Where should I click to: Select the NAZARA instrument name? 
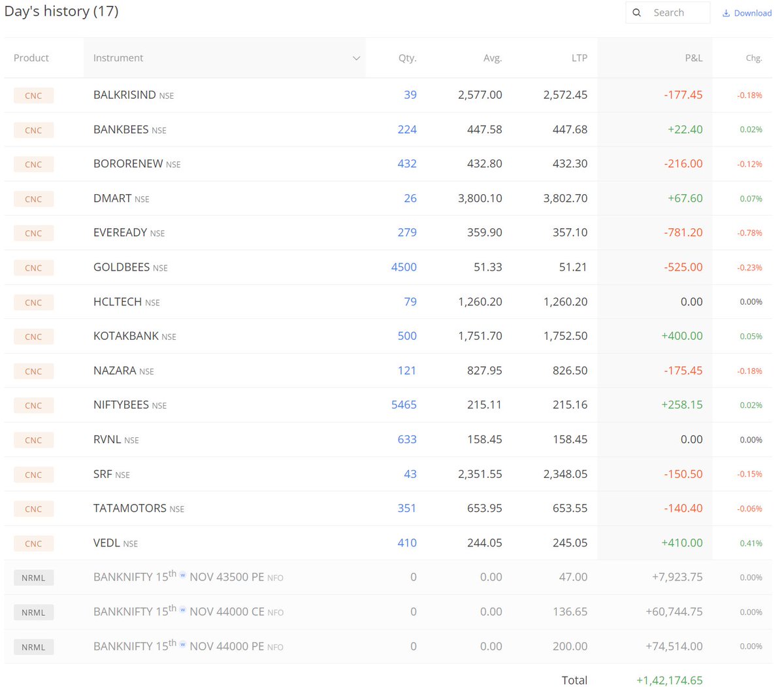click(x=115, y=371)
